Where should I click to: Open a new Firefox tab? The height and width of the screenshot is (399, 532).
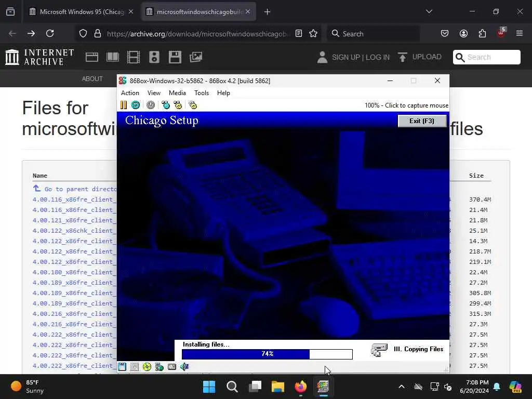pos(268,12)
